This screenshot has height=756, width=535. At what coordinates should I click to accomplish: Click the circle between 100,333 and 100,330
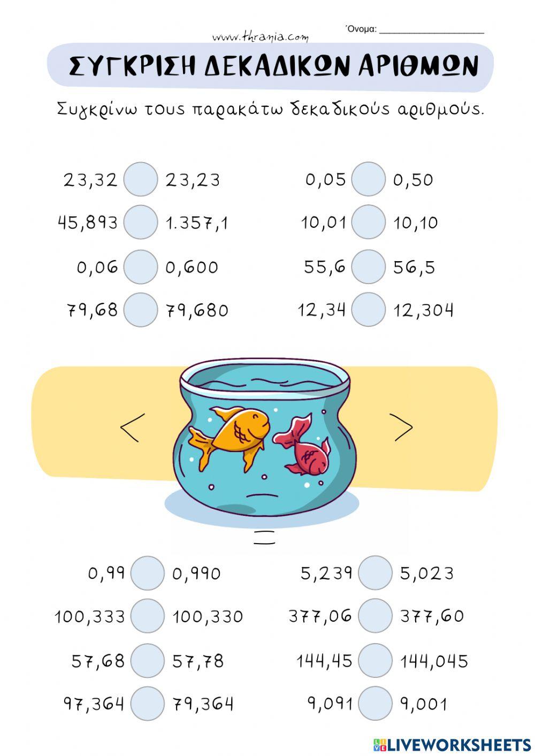point(148,616)
